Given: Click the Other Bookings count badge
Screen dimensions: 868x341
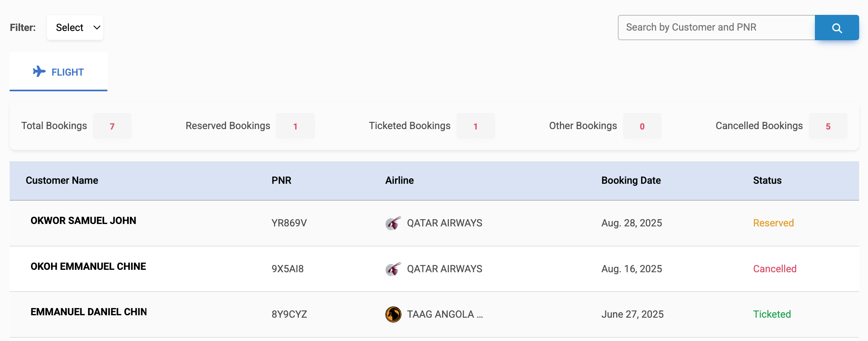Looking at the screenshot, I should [642, 126].
